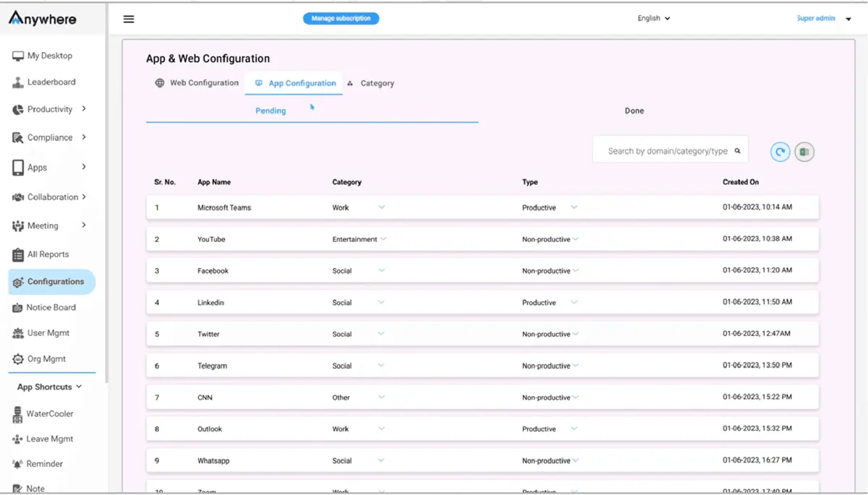Open User Mgmt from the sidebar
The width and height of the screenshot is (868, 495).
48,333
